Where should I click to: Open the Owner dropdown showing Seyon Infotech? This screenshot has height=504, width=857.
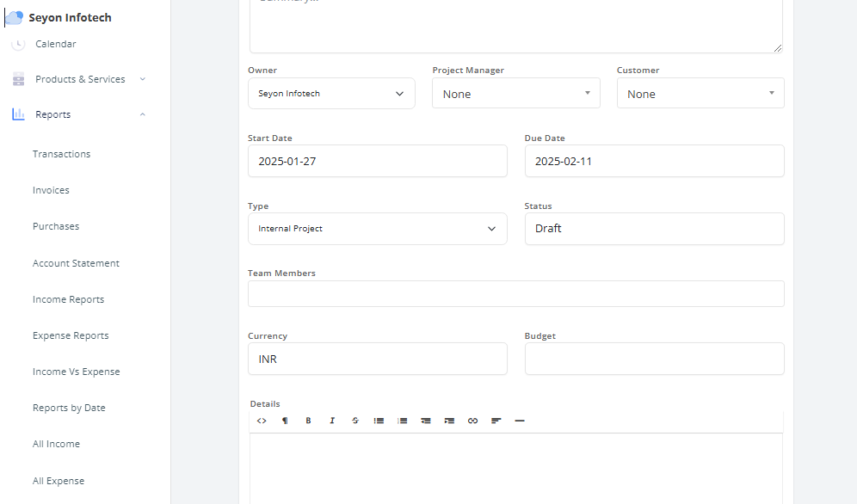(331, 94)
